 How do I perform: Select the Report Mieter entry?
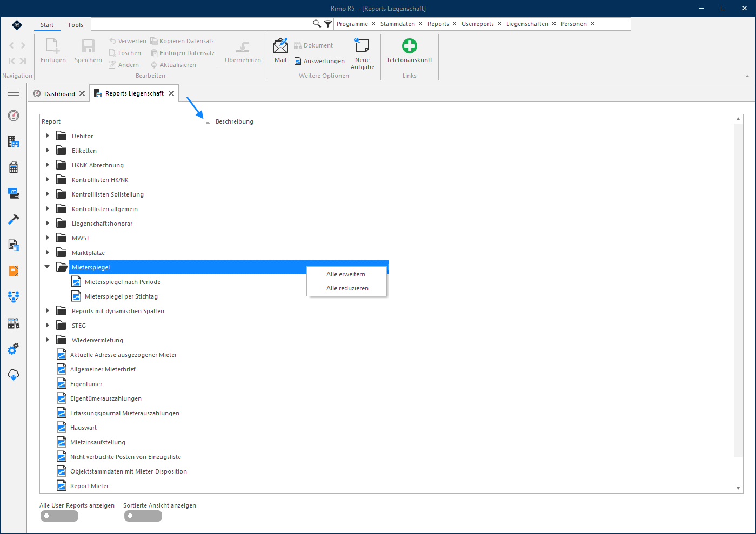click(90, 486)
